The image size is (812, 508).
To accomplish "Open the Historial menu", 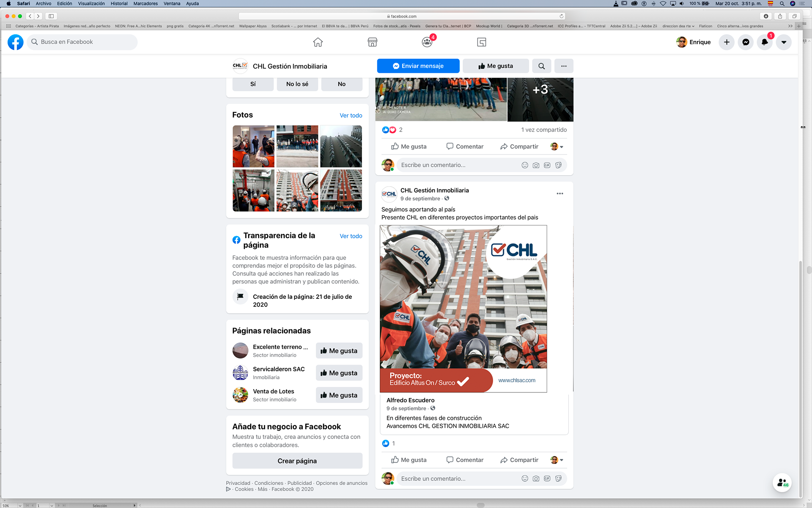I will point(119,3).
